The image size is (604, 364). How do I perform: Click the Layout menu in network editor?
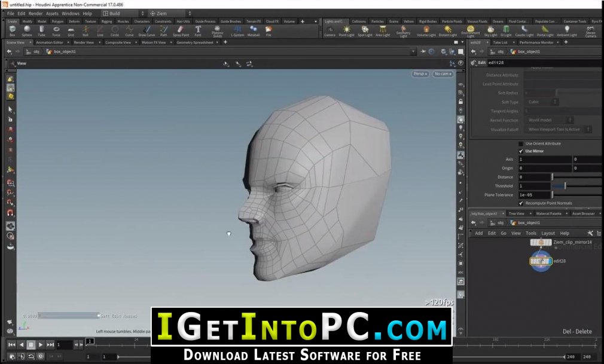[x=548, y=233]
